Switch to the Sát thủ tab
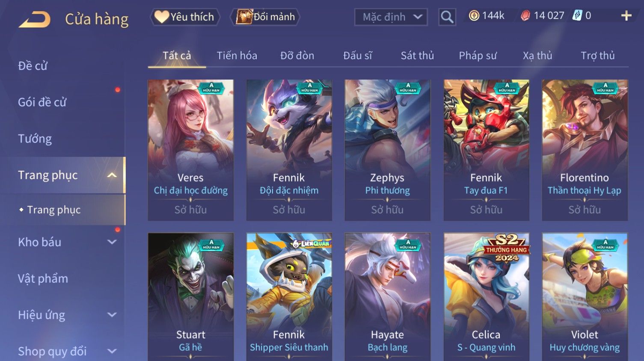The image size is (644, 361). pyautogui.click(x=417, y=56)
